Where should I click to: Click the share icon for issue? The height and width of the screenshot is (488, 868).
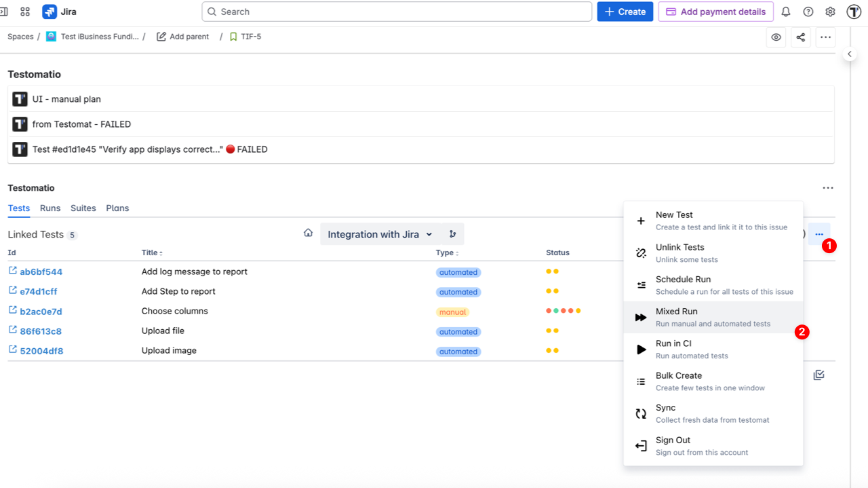(801, 37)
